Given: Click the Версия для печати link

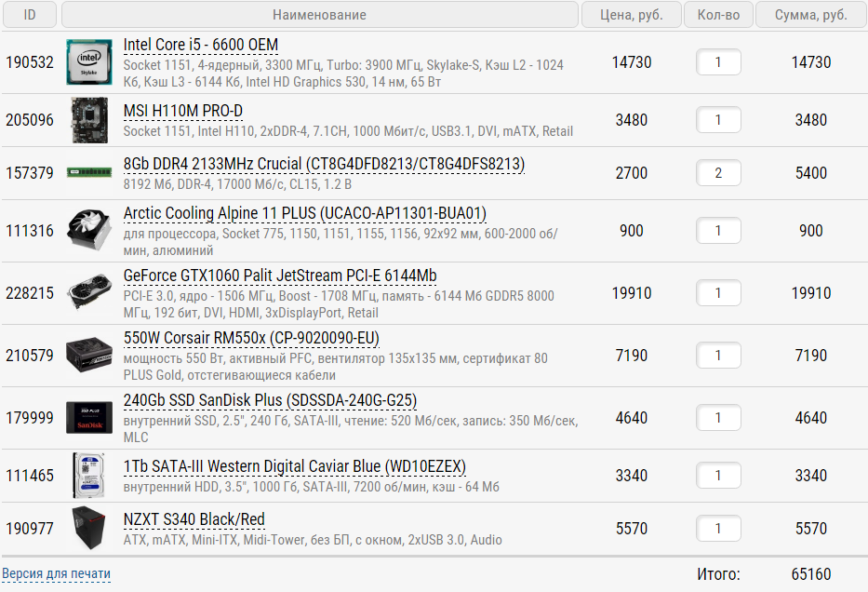Looking at the screenshot, I should point(56,573).
